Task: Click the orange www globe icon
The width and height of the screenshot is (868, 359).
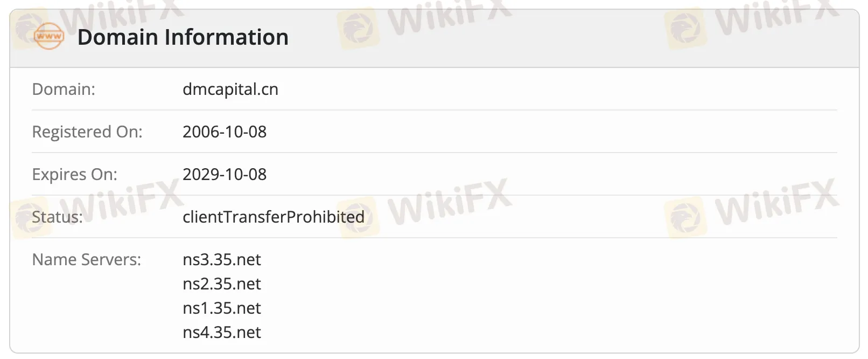Action: tap(48, 37)
